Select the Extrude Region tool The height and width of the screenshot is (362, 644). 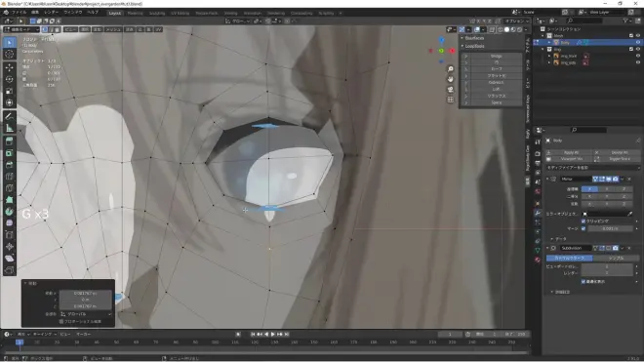[10, 141]
